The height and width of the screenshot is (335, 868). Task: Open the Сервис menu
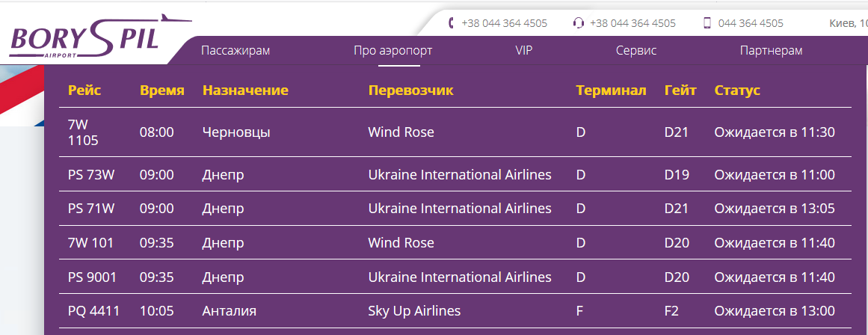coord(636,50)
